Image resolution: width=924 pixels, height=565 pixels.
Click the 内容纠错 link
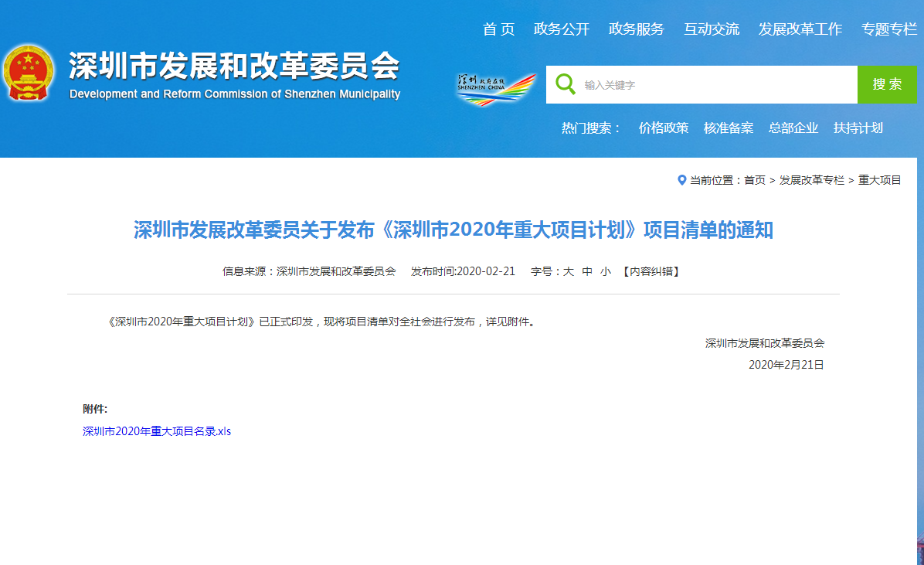point(651,271)
